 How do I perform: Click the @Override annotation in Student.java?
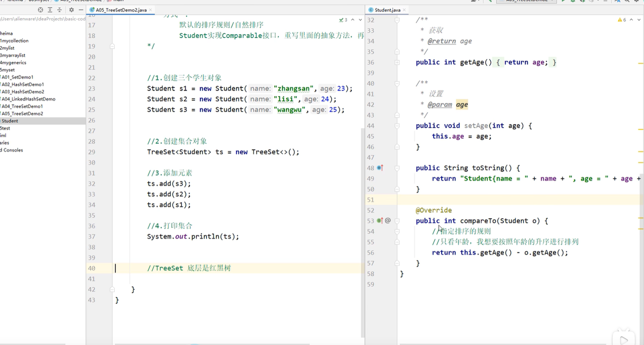[x=434, y=210]
